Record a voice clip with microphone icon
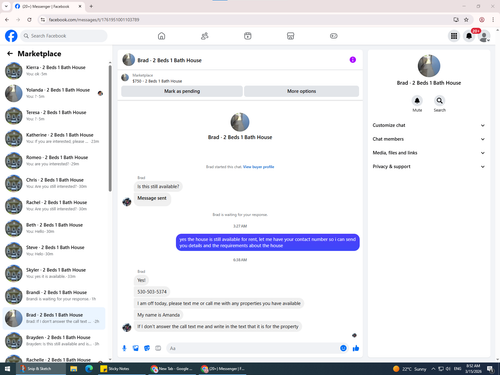The height and width of the screenshot is (375, 500). click(124, 348)
